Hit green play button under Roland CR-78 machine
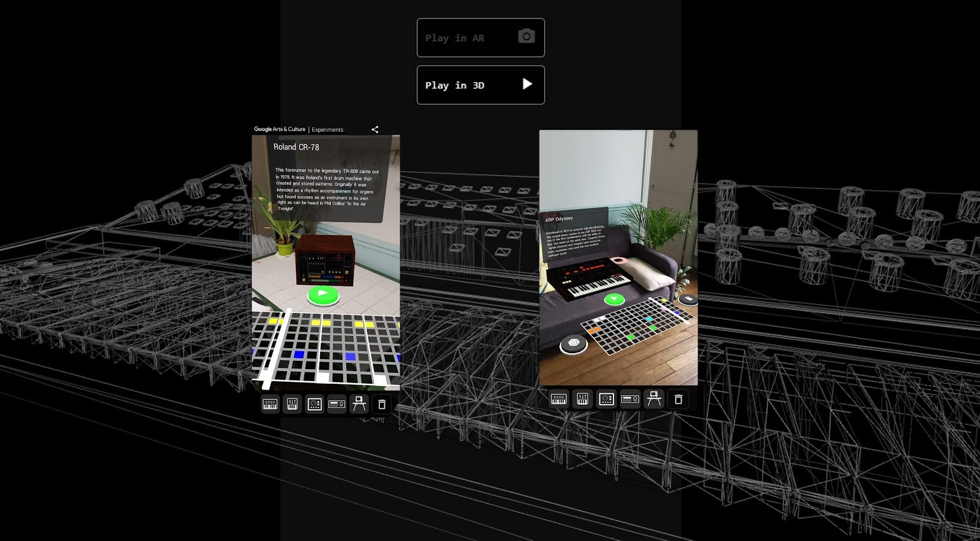The height and width of the screenshot is (541, 980). click(323, 295)
